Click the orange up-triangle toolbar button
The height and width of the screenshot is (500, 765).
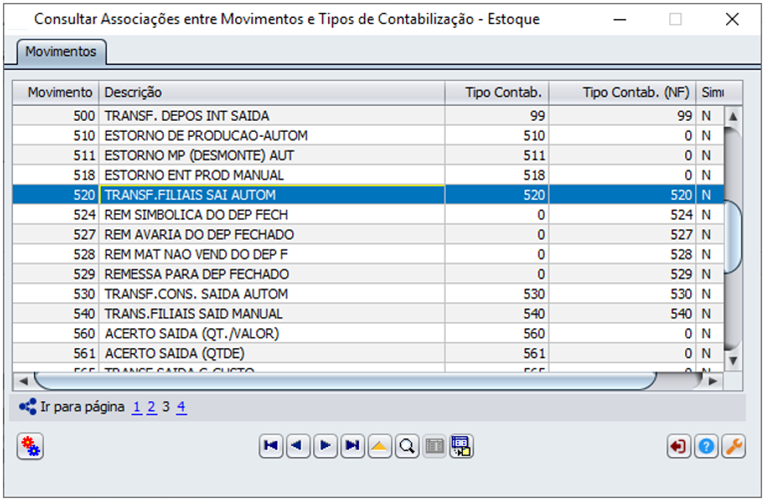(380, 446)
